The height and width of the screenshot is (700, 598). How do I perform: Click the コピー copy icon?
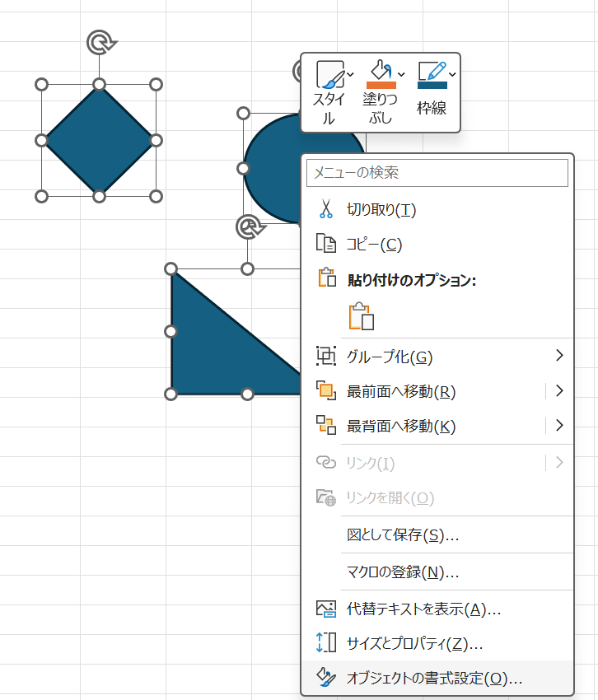tap(326, 244)
